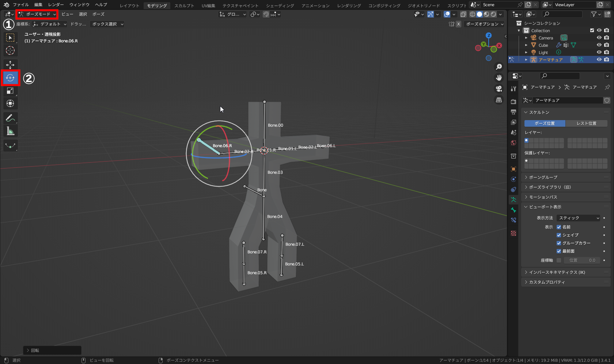Expand the 回転 operator panel
This screenshot has width=614, height=364.
click(52, 350)
